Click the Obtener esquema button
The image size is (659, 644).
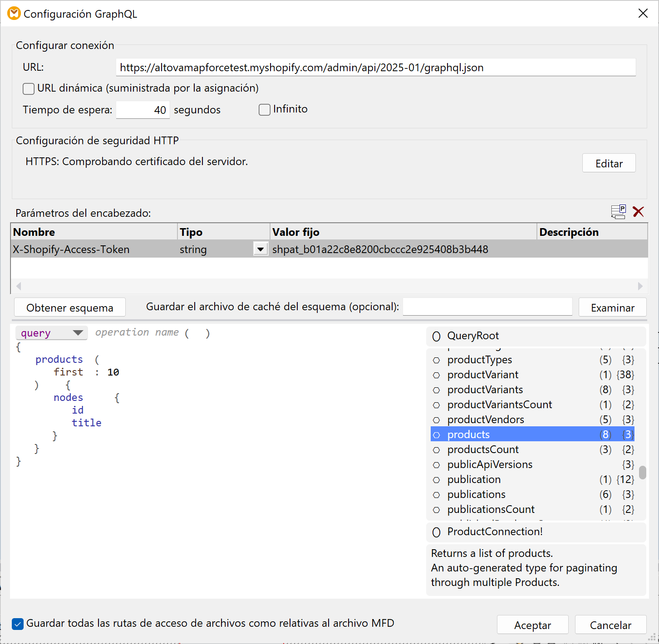70,307
